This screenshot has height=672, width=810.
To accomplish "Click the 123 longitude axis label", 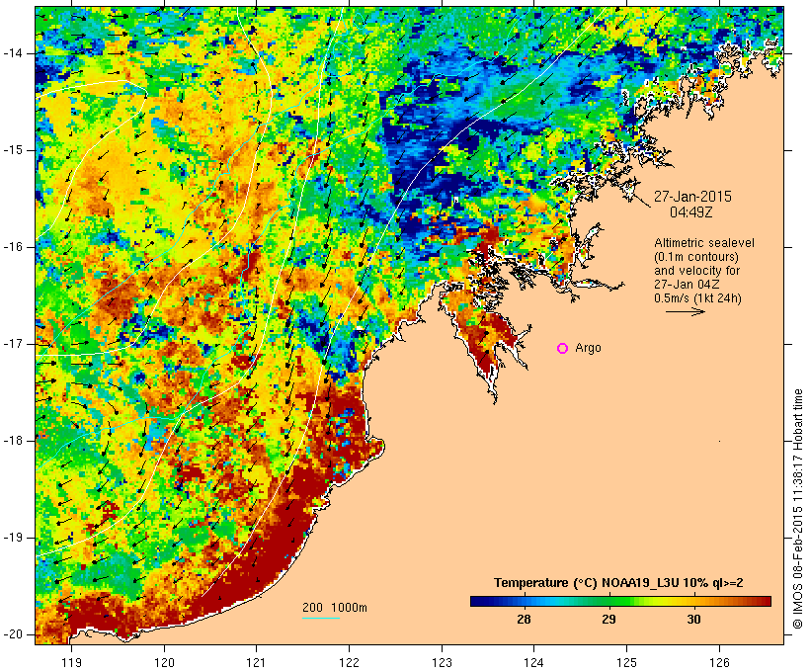I will (442, 663).
